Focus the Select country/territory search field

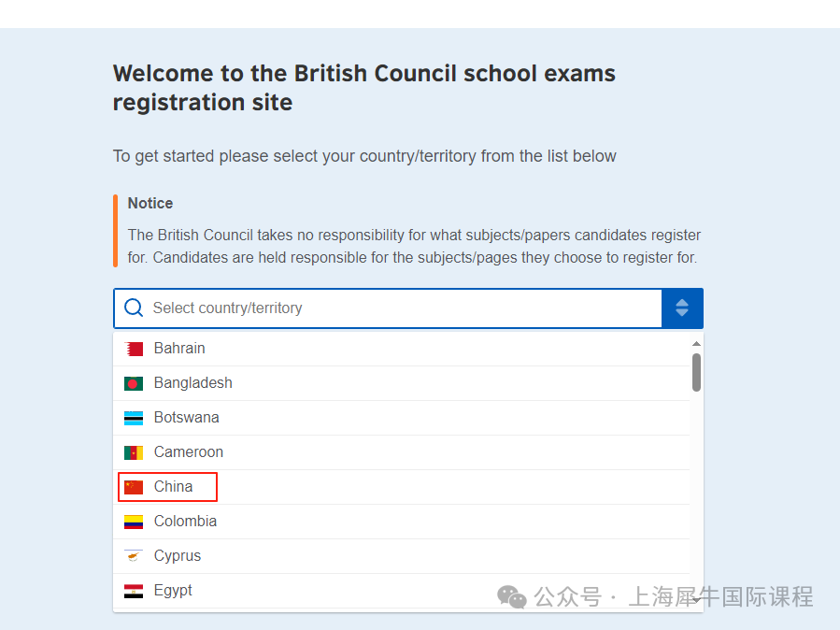point(388,308)
